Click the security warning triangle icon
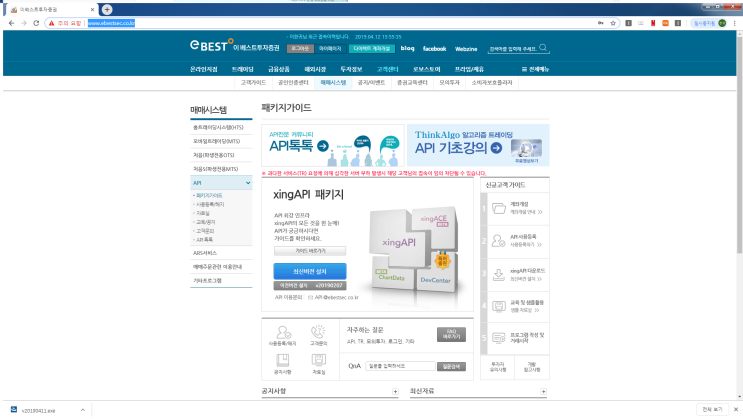The width and height of the screenshot is (743, 419). (x=52, y=23)
